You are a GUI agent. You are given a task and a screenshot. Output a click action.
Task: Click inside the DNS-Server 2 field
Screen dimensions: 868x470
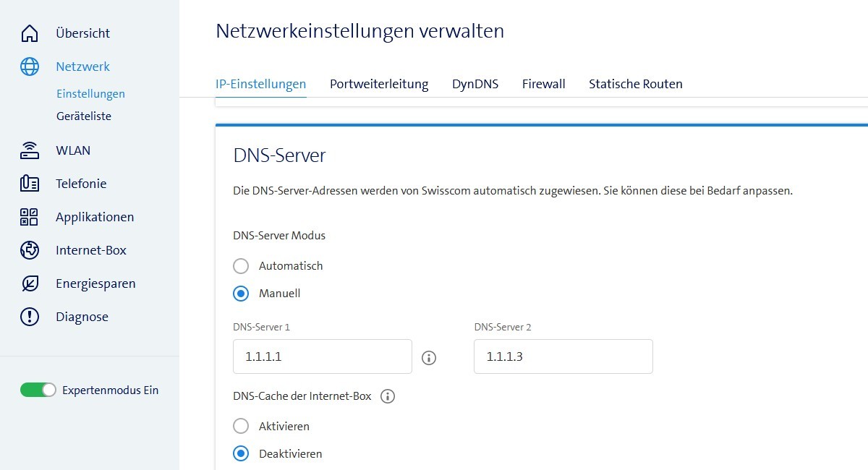coord(563,356)
